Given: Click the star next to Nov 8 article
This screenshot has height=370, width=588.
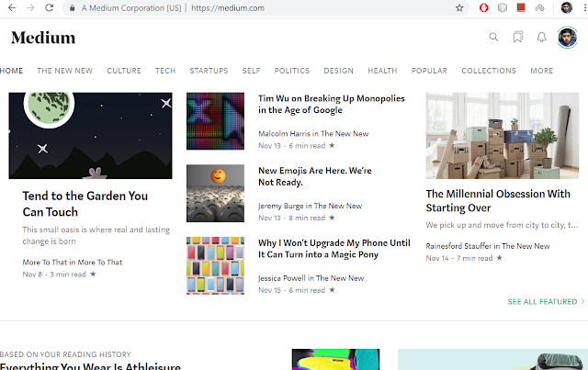Looking at the screenshot, I should (93, 274).
